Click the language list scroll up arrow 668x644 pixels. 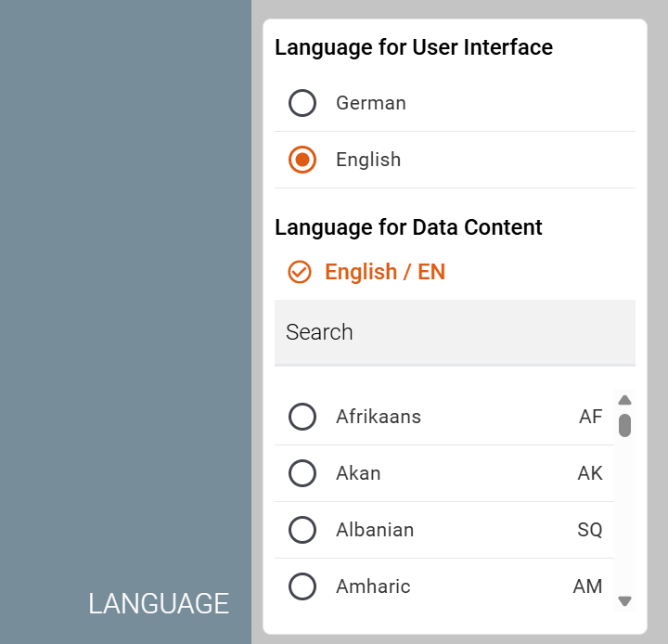tap(624, 400)
